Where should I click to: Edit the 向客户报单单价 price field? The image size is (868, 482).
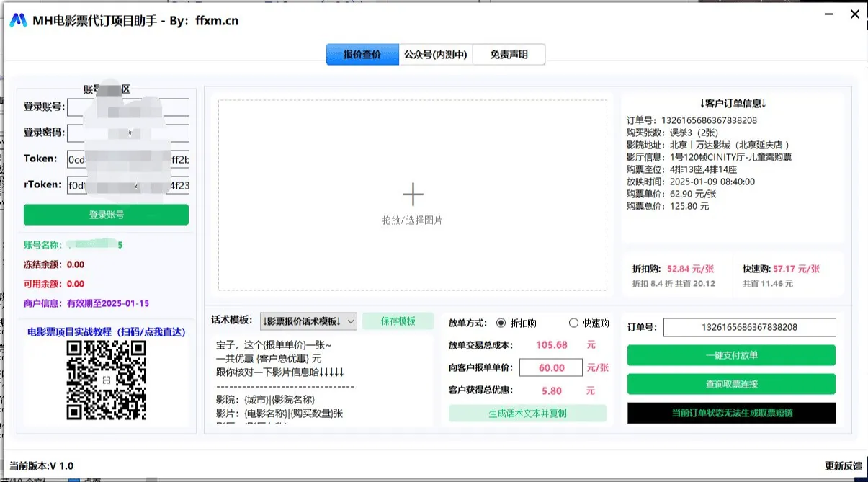(x=551, y=367)
